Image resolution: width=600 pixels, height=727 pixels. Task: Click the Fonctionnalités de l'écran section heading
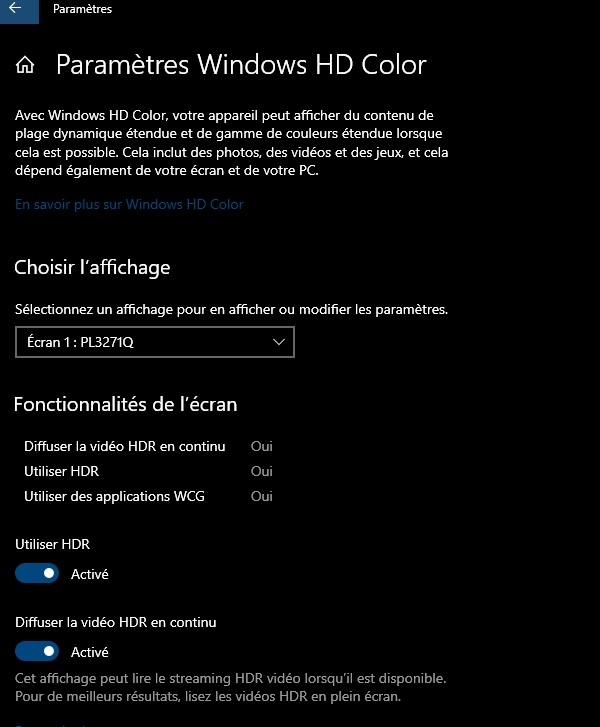coord(125,405)
